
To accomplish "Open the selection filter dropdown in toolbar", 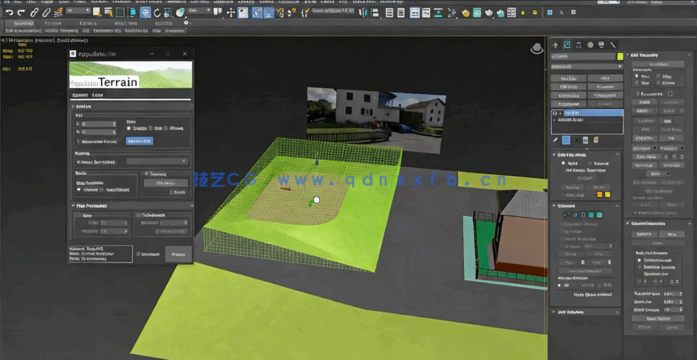I will (77, 11).
